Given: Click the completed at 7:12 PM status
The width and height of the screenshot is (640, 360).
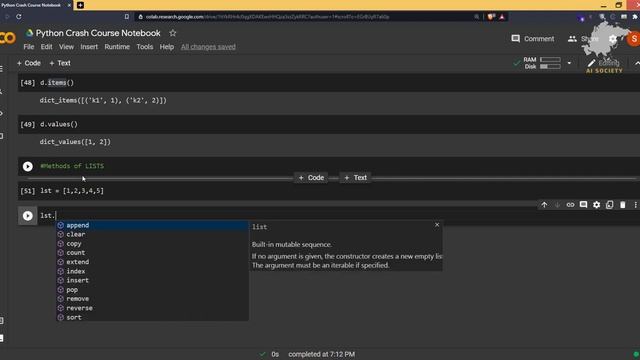Looking at the screenshot, I should [x=321, y=354].
